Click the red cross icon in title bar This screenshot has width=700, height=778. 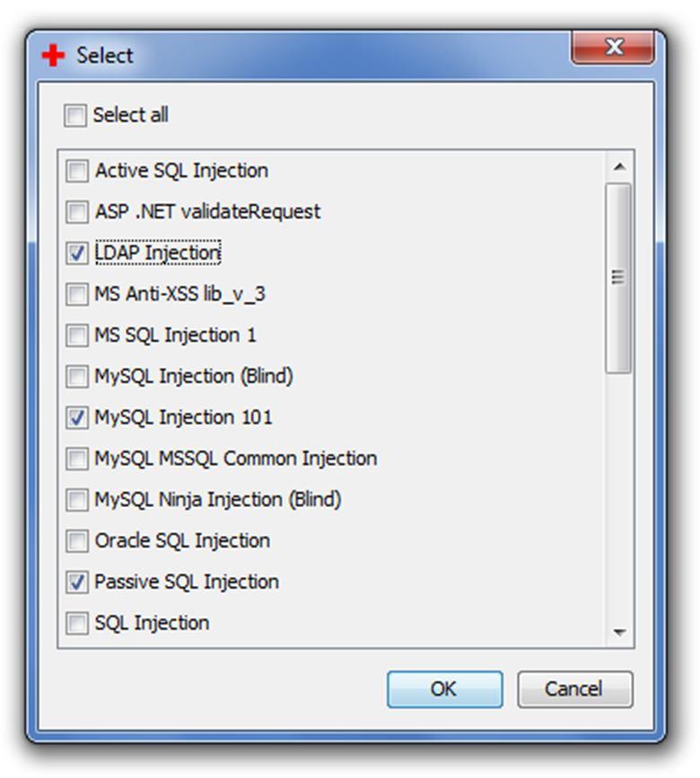53,55
